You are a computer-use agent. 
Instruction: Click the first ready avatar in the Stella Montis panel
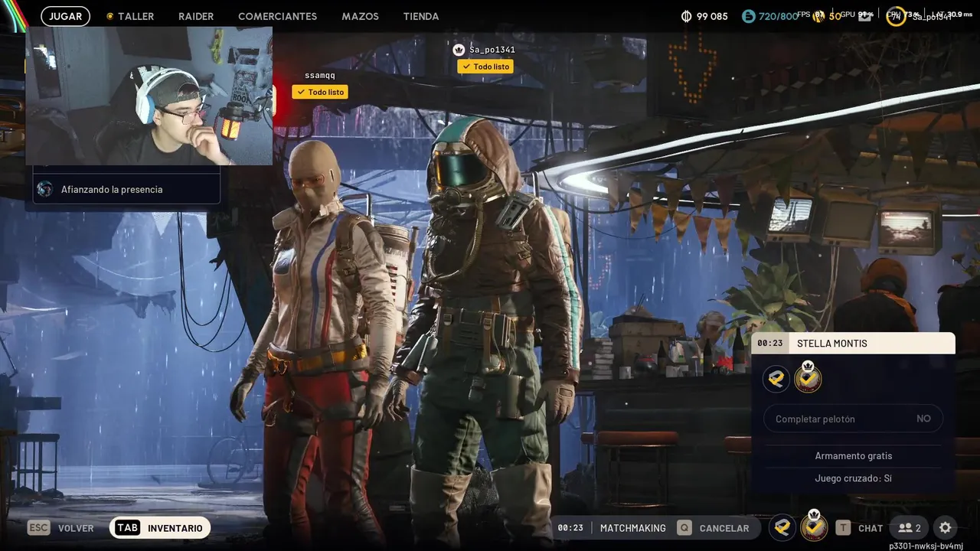776,379
